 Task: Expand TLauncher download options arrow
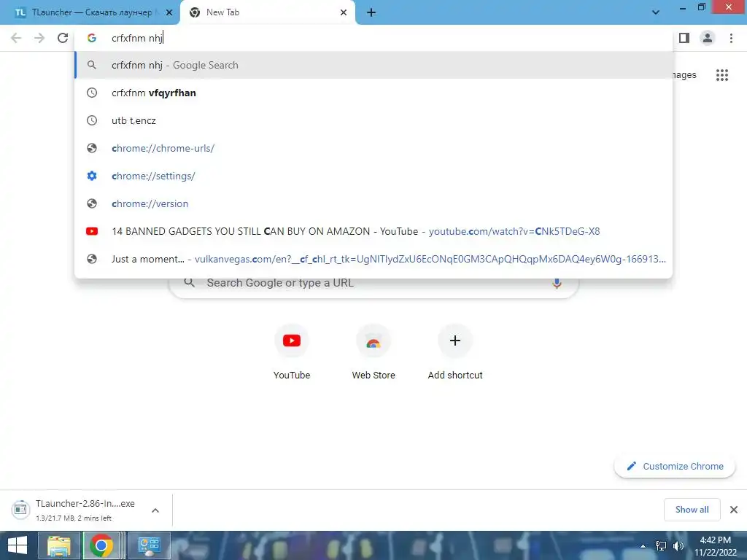[x=155, y=510]
